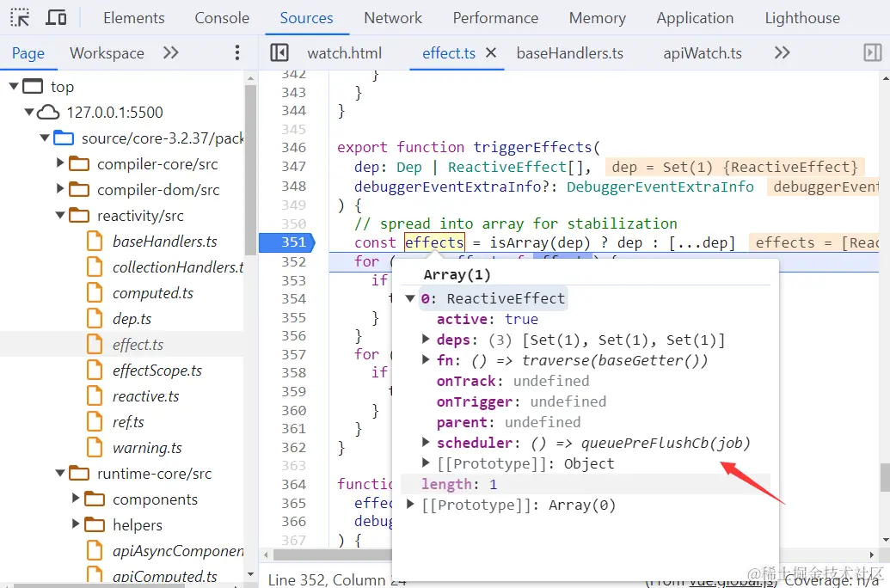Click the cloud icon for 127.0.0.1:5500

(48, 113)
